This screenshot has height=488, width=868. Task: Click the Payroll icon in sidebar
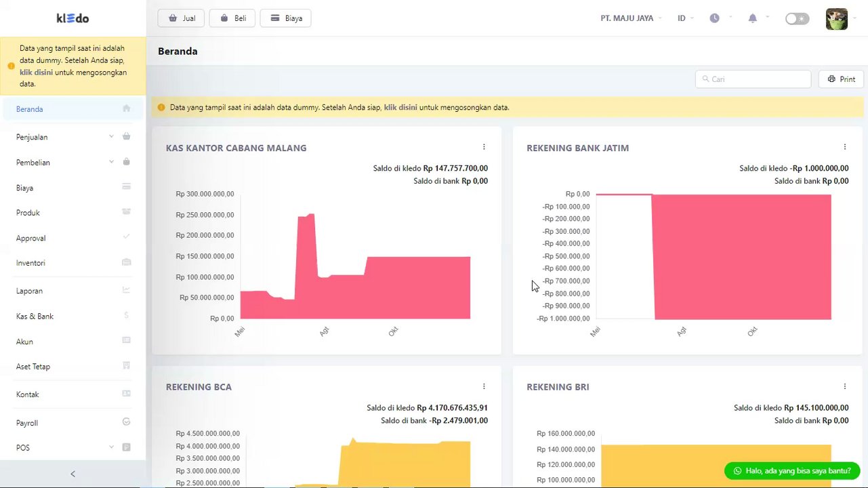click(126, 422)
